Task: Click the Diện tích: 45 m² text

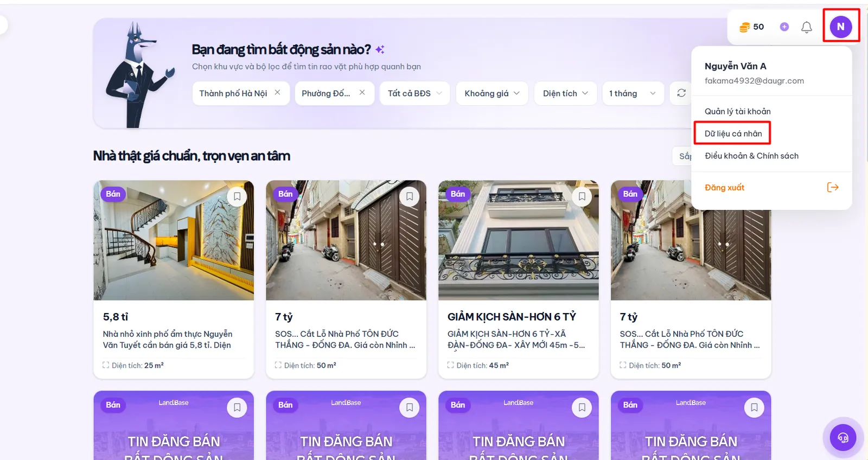Action: (x=483, y=366)
